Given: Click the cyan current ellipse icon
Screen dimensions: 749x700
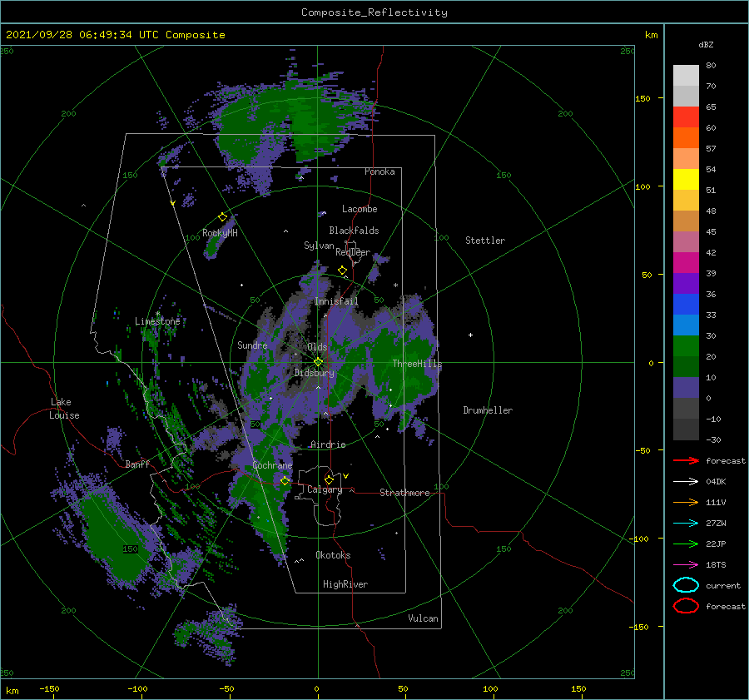Looking at the screenshot, I should (686, 585).
